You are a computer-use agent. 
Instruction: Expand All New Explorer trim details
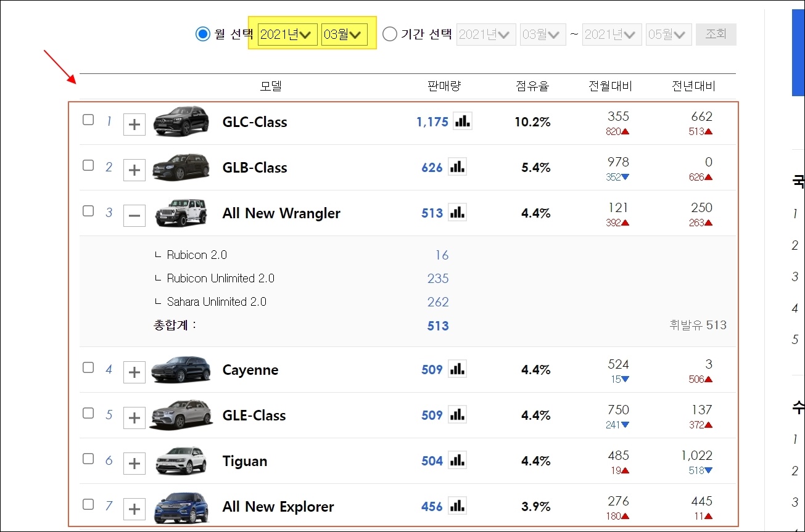pyautogui.click(x=134, y=509)
